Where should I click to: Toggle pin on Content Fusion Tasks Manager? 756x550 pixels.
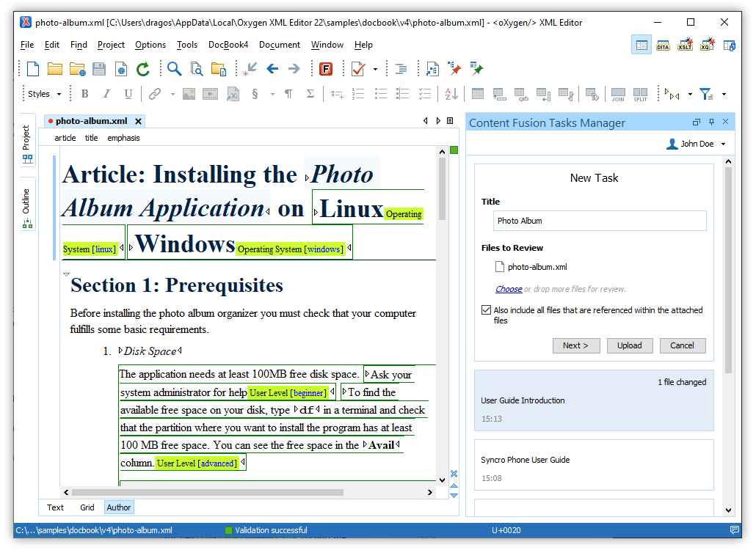click(x=711, y=122)
